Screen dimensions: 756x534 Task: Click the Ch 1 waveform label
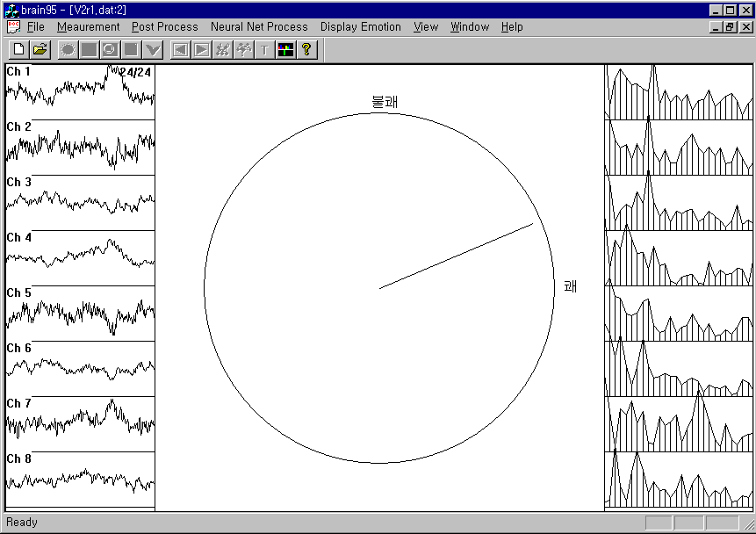tap(18, 71)
